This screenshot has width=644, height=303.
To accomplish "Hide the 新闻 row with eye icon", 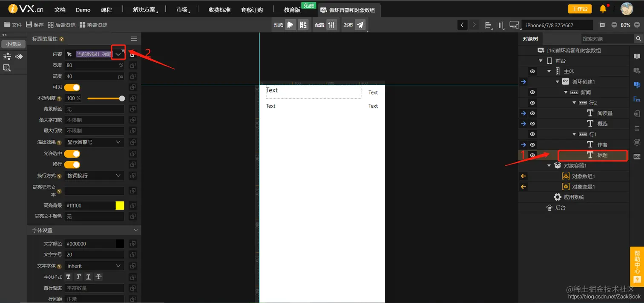I will [x=532, y=92].
